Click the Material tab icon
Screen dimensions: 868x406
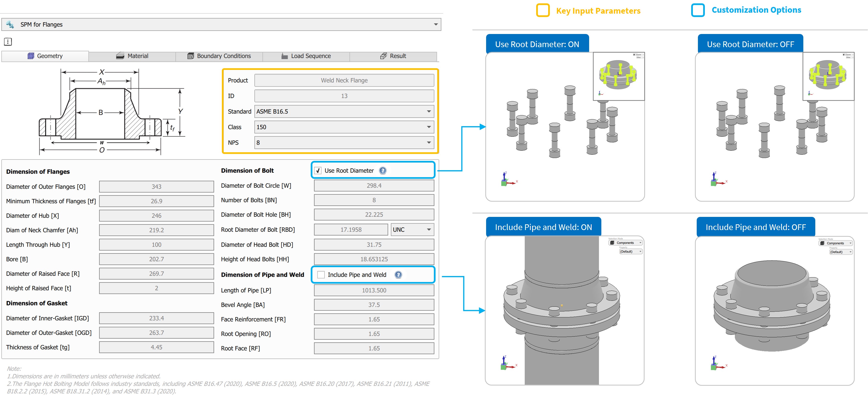(120, 56)
